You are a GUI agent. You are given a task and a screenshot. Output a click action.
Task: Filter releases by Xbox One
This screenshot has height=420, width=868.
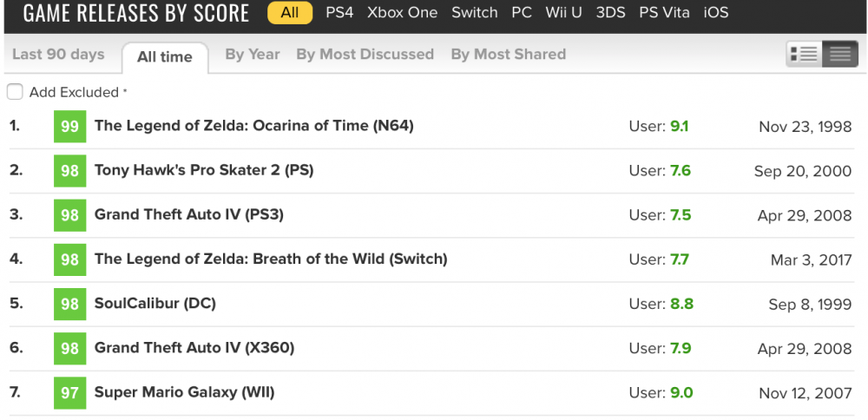[x=402, y=13]
